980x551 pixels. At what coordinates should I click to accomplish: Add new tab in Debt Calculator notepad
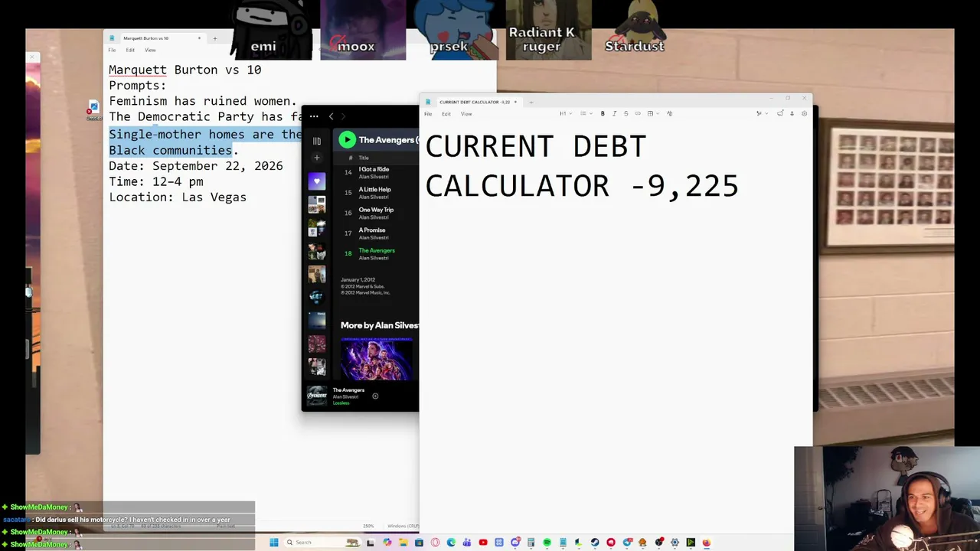[x=531, y=102]
